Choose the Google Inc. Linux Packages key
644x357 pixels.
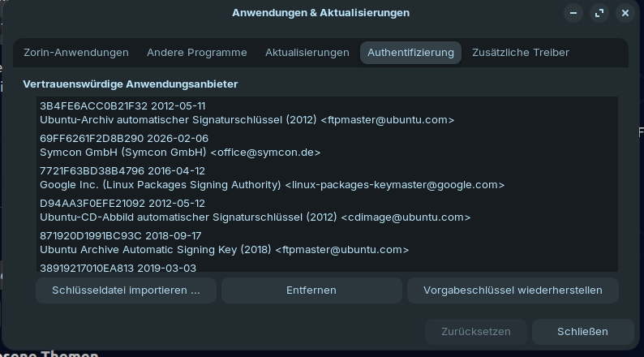[272, 178]
